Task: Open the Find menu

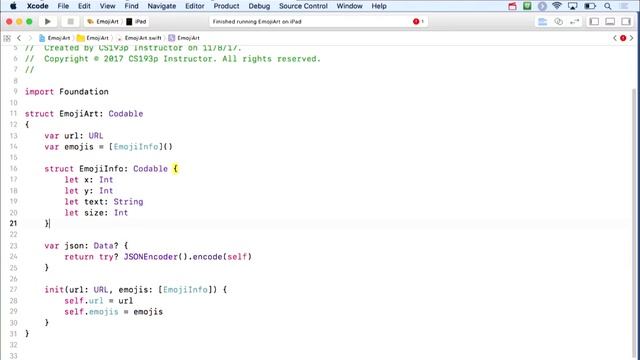Action: (x=131, y=6)
